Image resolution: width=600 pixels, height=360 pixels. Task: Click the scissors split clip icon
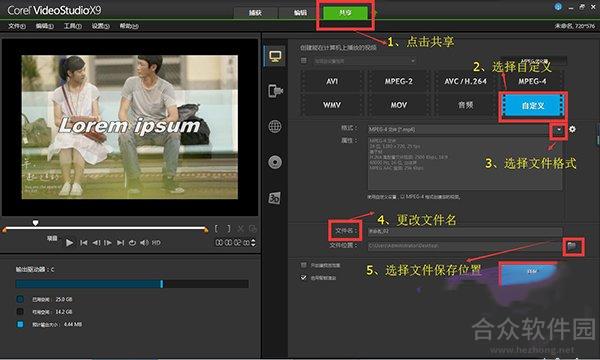point(240,229)
